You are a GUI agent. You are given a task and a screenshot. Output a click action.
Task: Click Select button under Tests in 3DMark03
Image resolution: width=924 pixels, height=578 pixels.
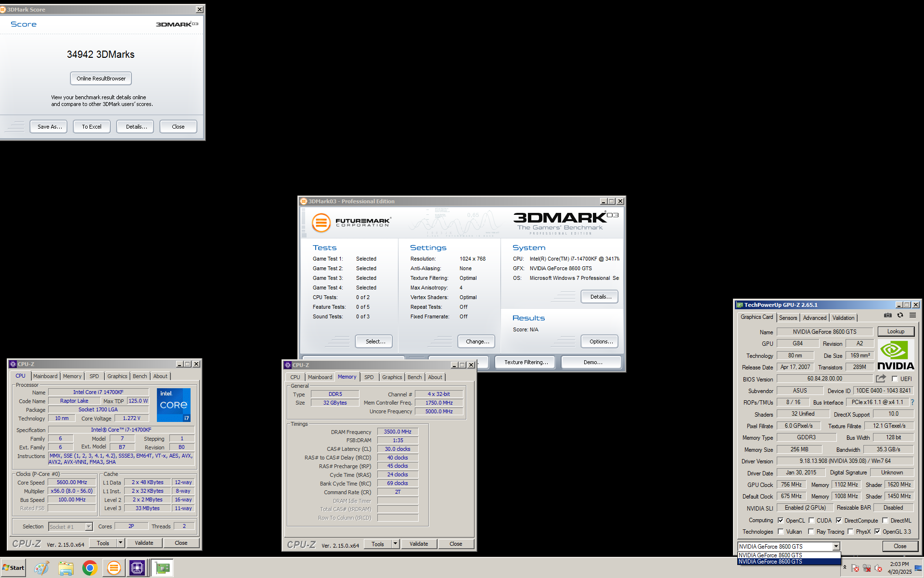(374, 342)
